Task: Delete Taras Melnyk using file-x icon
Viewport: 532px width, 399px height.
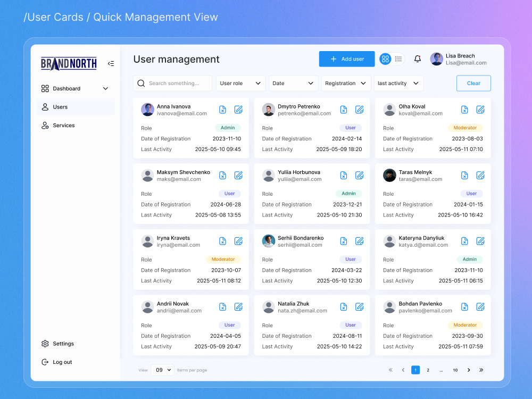Action: point(464,176)
